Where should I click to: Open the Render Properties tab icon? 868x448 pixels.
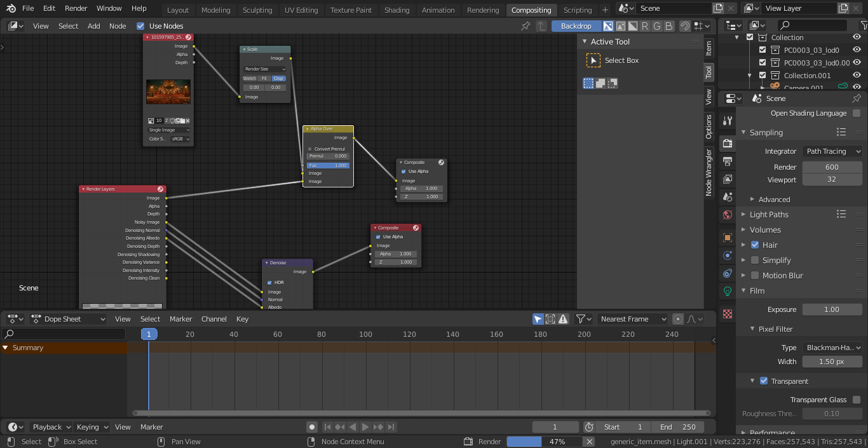728,143
